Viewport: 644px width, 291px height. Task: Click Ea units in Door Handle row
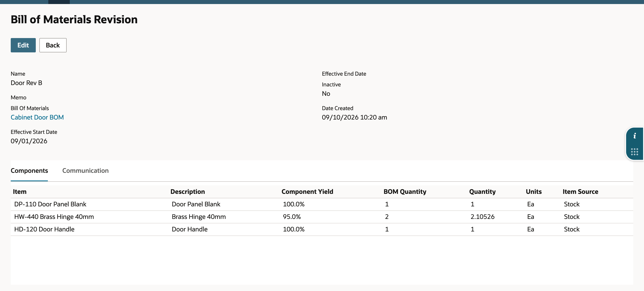click(x=530, y=229)
